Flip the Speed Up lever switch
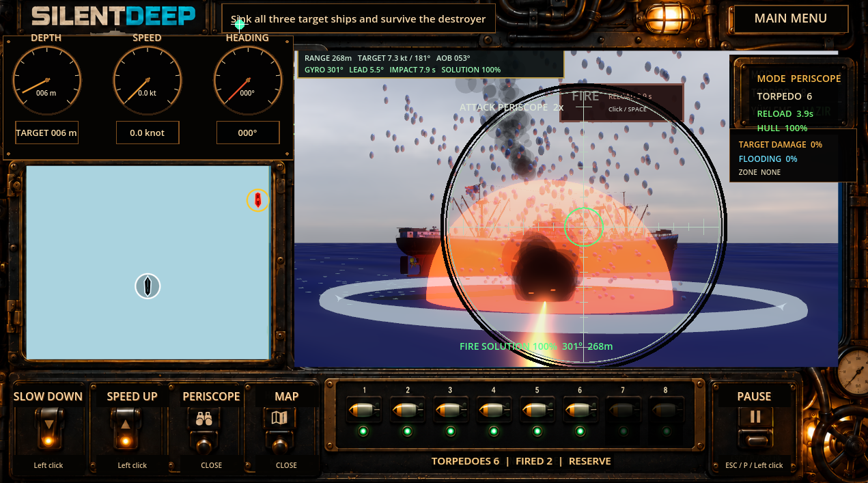 tap(126, 430)
